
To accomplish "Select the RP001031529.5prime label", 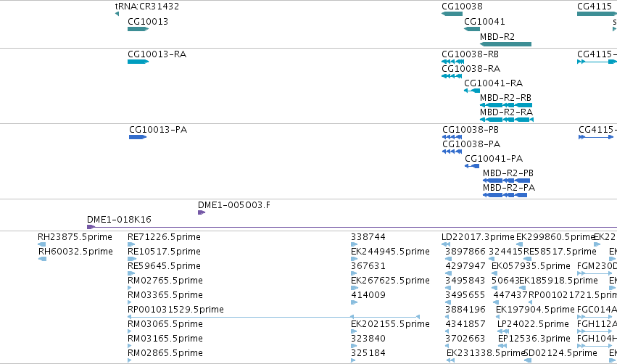I will (x=175, y=310).
